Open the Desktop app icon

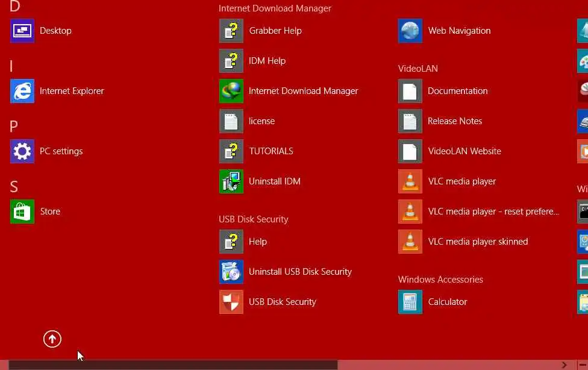[22, 31]
